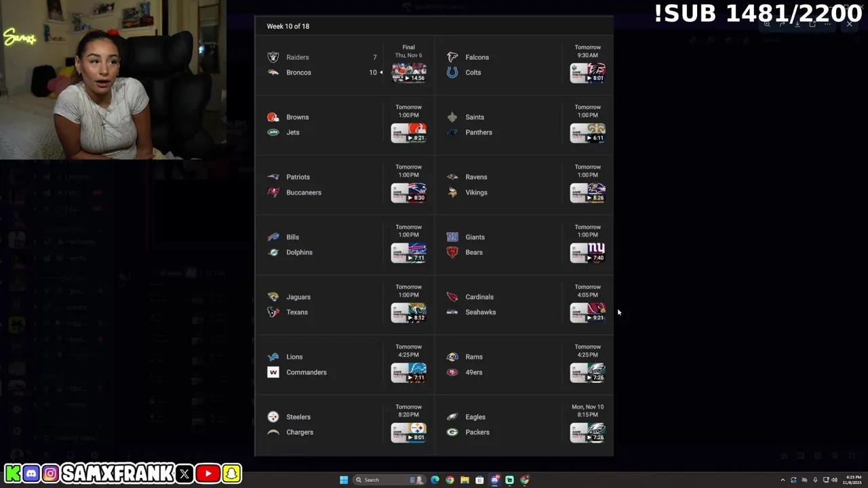Click the Cardinals team logo

click(452, 297)
